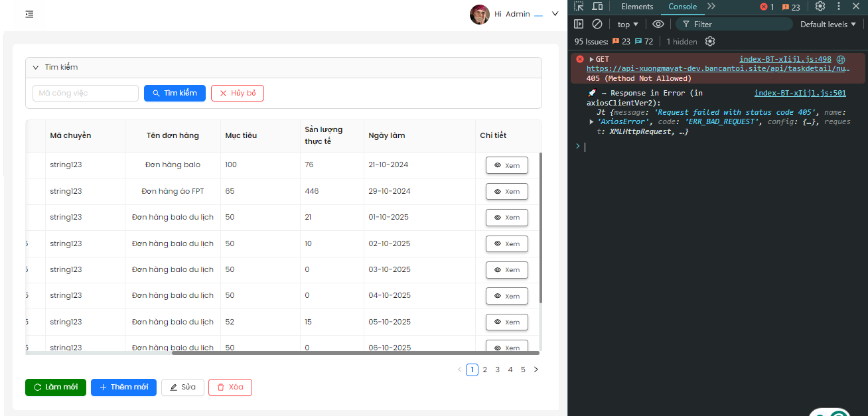Switch to the Elements tab
This screenshot has height=416, width=868.
(x=637, y=7)
